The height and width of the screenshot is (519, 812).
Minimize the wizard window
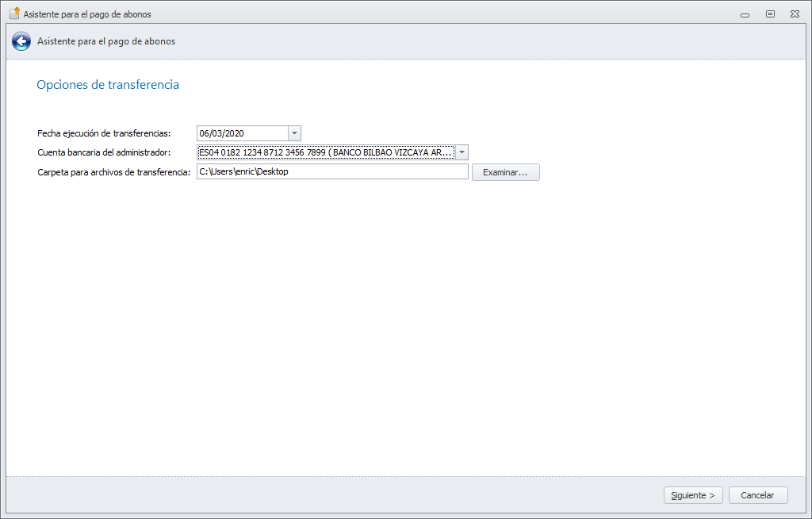pos(745,14)
